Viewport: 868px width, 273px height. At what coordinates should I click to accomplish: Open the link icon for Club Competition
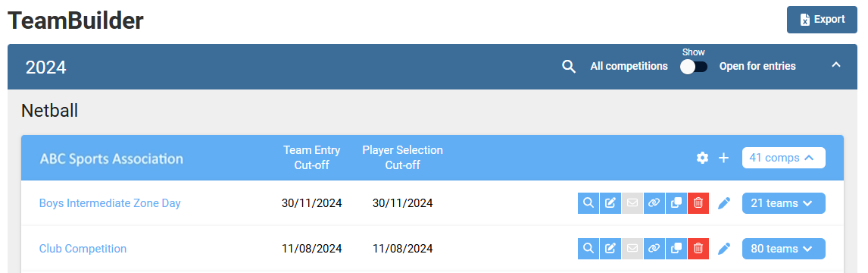654,249
